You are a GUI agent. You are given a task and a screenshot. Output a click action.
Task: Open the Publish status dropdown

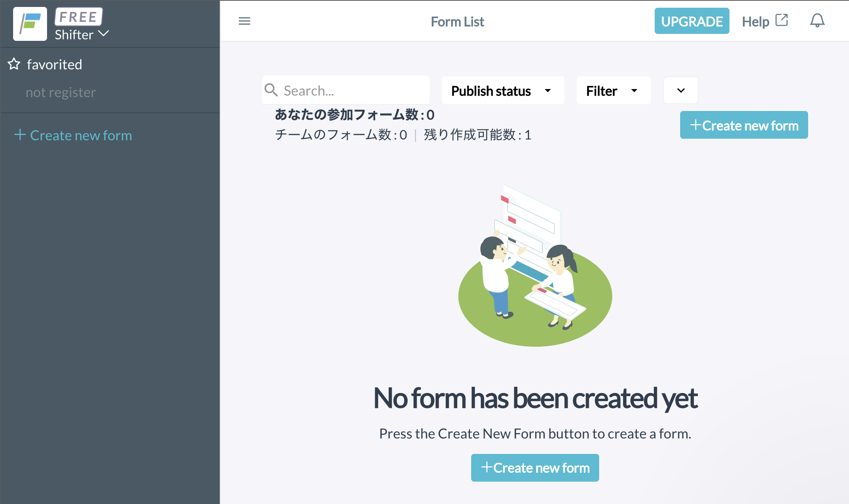(503, 91)
